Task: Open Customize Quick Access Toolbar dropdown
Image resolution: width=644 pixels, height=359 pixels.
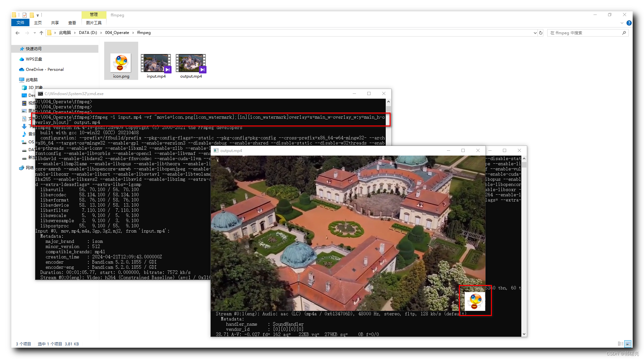Action: click(38, 15)
